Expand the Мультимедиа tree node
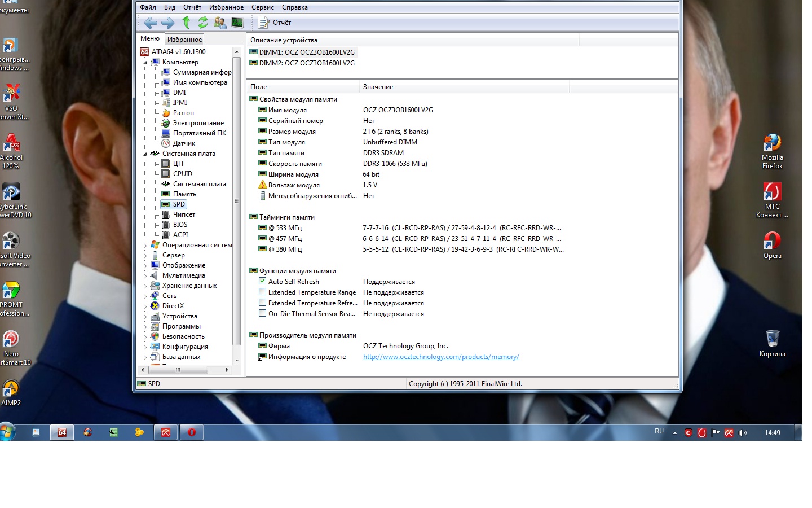The height and width of the screenshot is (508, 812). (145, 276)
